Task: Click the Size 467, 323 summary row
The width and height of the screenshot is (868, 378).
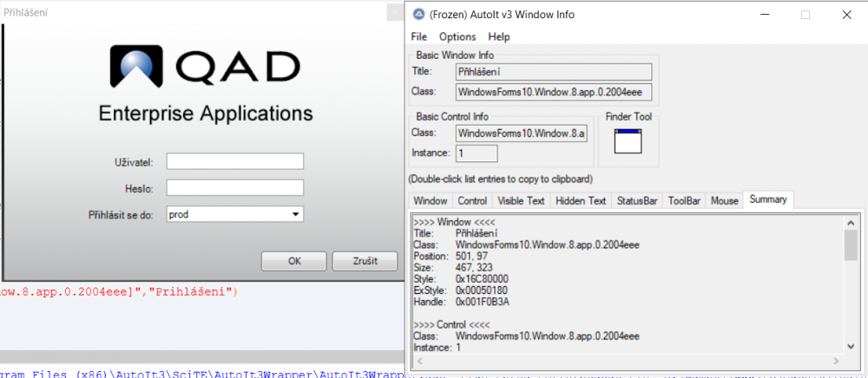Action: [x=453, y=268]
